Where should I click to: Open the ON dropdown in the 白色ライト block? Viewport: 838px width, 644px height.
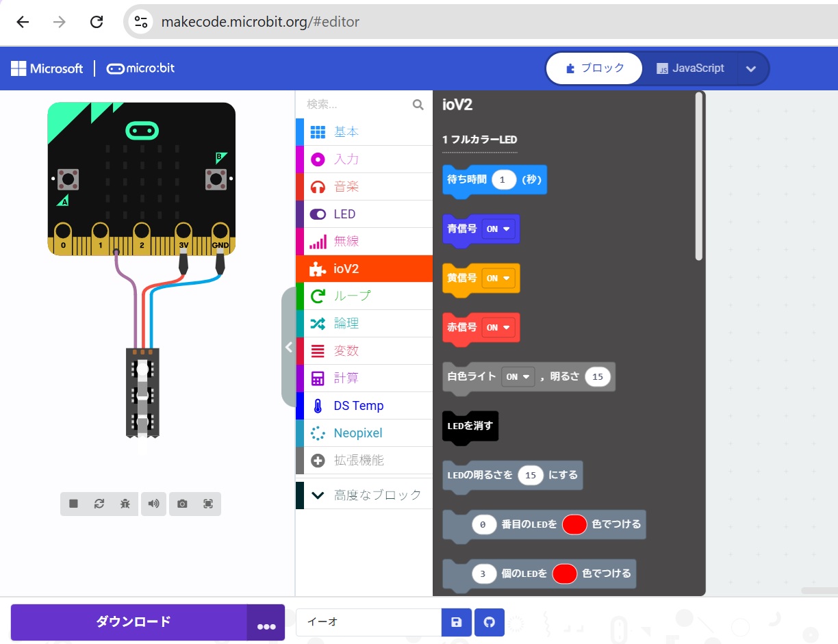[518, 377]
